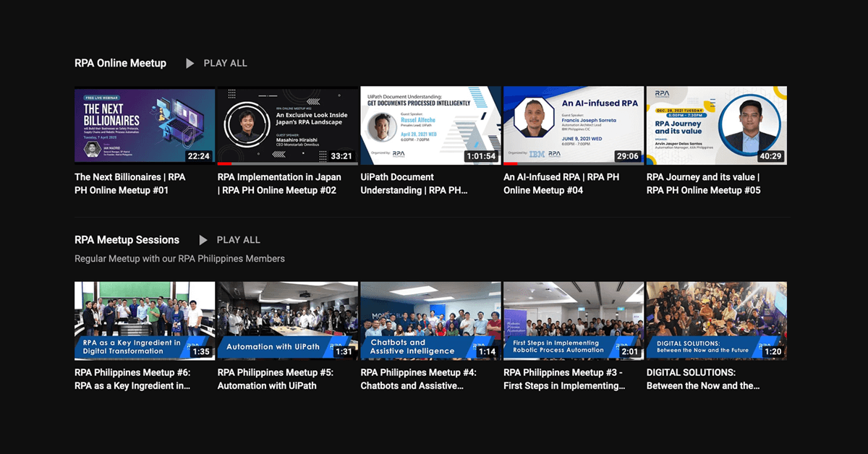Click the 1:31 duration badge
The image size is (868, 454).
[344, 352]
